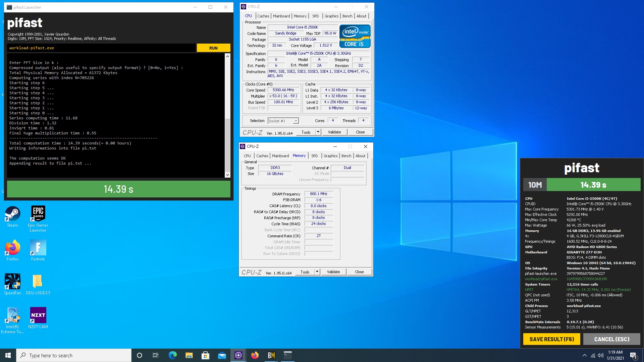Open About tab in lower CPU-Z window
Viewport: 644px width, 362px height.
[x=361, y=156]
